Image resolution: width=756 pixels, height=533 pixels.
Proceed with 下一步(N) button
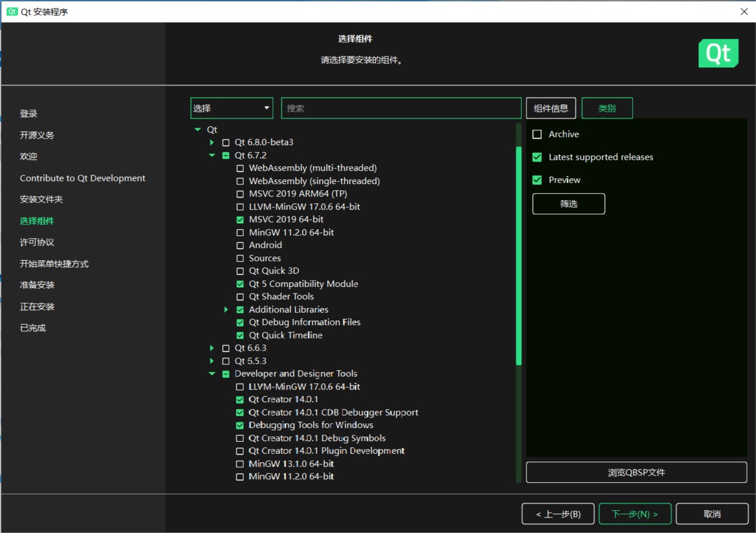click(x=635, y=514)
